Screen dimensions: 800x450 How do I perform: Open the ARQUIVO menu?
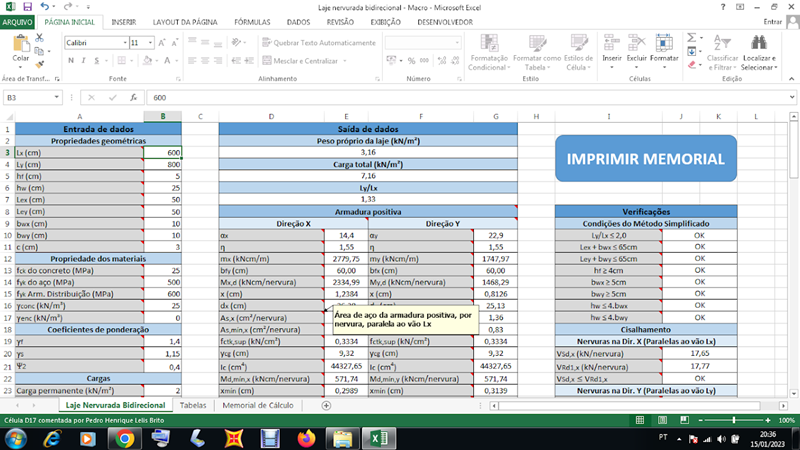pos(17,22)
